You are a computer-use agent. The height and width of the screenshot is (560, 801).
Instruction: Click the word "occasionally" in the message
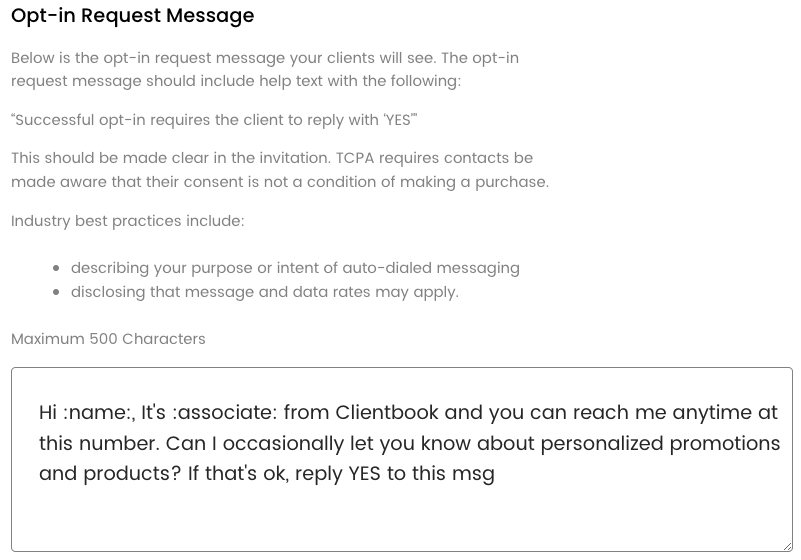click(x=287, y=443)
